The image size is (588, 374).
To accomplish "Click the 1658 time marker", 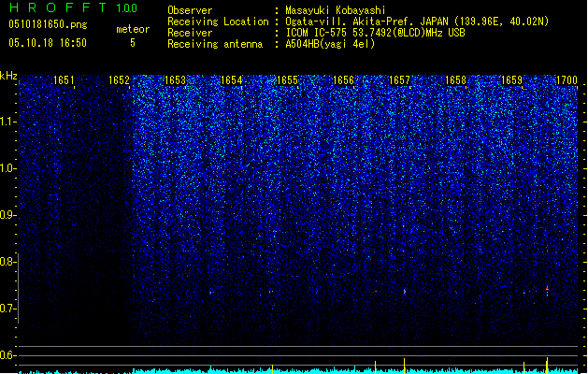I will pos(455,80).
